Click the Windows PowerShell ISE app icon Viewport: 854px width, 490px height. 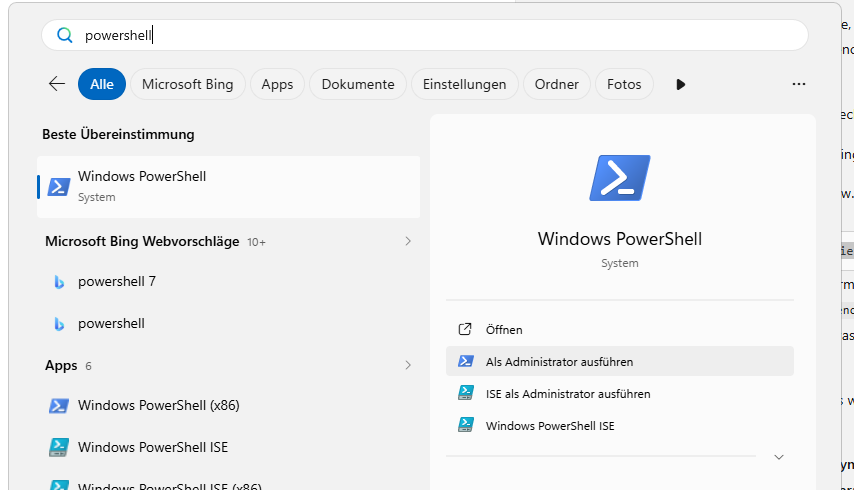click(x=59, y=447)
